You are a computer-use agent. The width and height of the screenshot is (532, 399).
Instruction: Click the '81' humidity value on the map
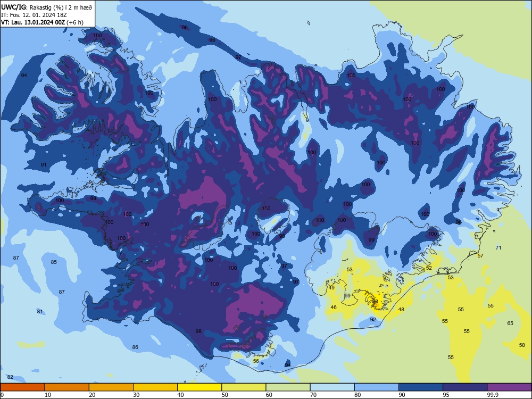point(40,311)
